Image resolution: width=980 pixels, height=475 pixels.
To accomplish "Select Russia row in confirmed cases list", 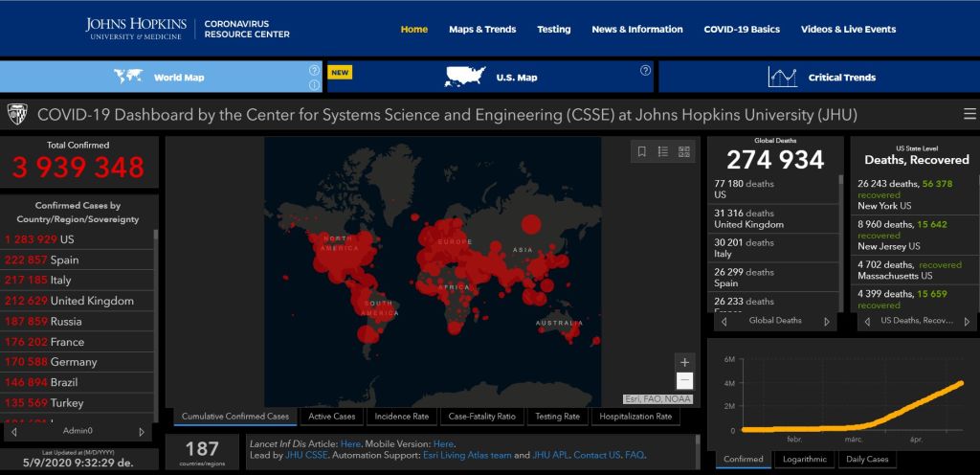I will (x=77, y=321).
